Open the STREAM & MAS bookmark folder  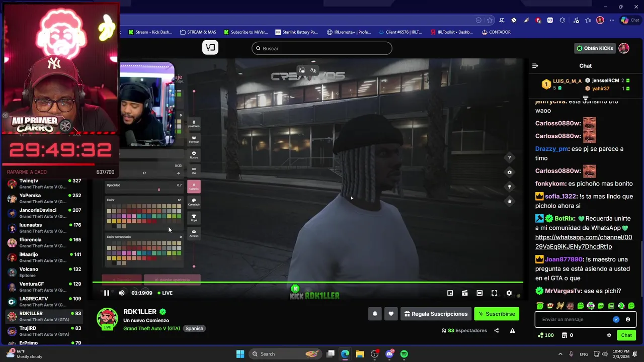click(x=198, y=32)
